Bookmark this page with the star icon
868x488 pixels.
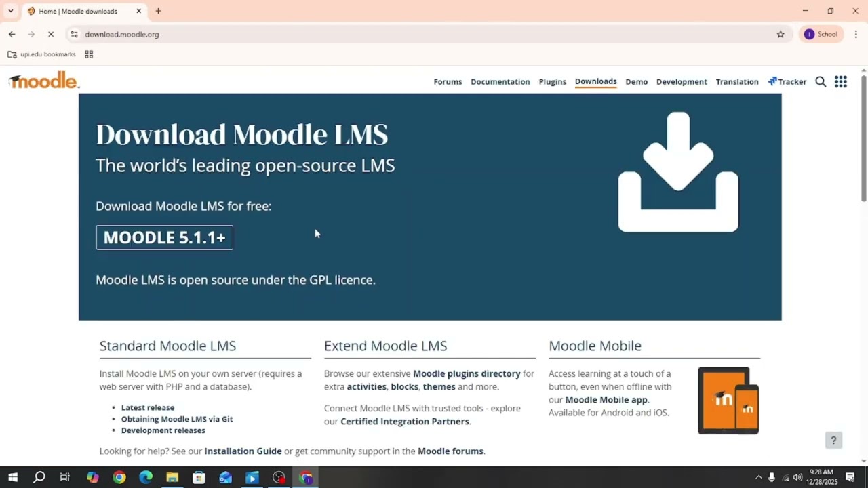pos(781,34)
